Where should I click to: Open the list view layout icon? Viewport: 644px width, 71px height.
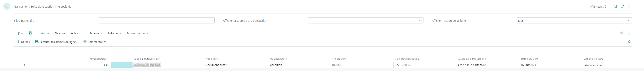[x=30, y=33]
